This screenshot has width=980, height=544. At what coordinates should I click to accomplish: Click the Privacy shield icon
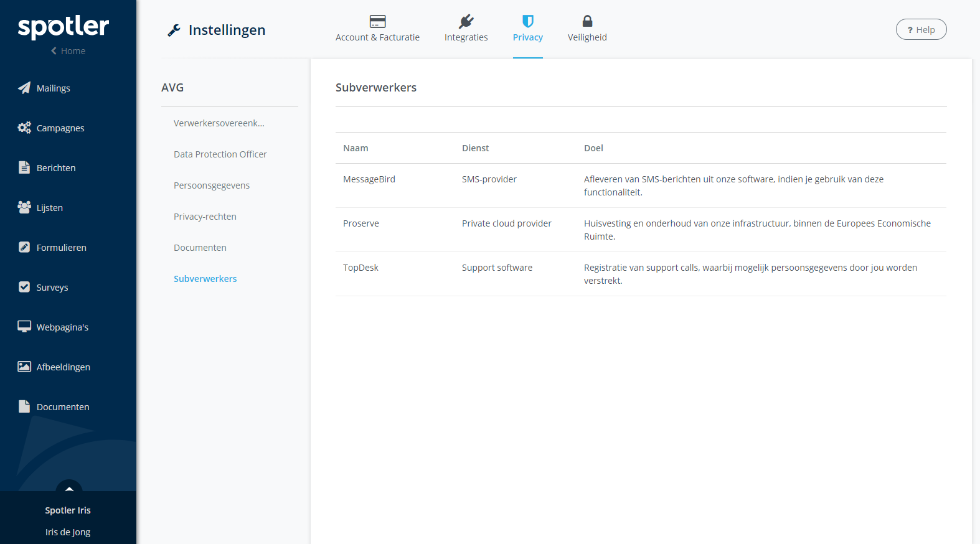click(528, 22)
